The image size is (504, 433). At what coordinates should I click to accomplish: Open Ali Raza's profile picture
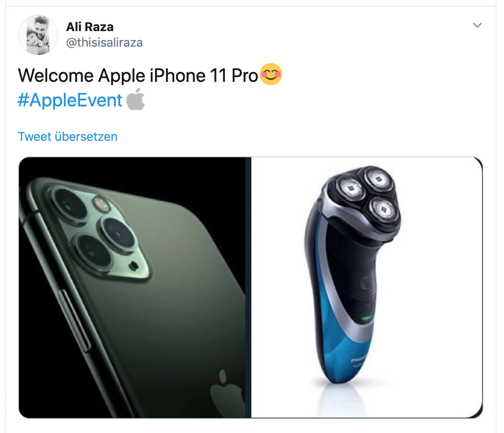point(38,35)
